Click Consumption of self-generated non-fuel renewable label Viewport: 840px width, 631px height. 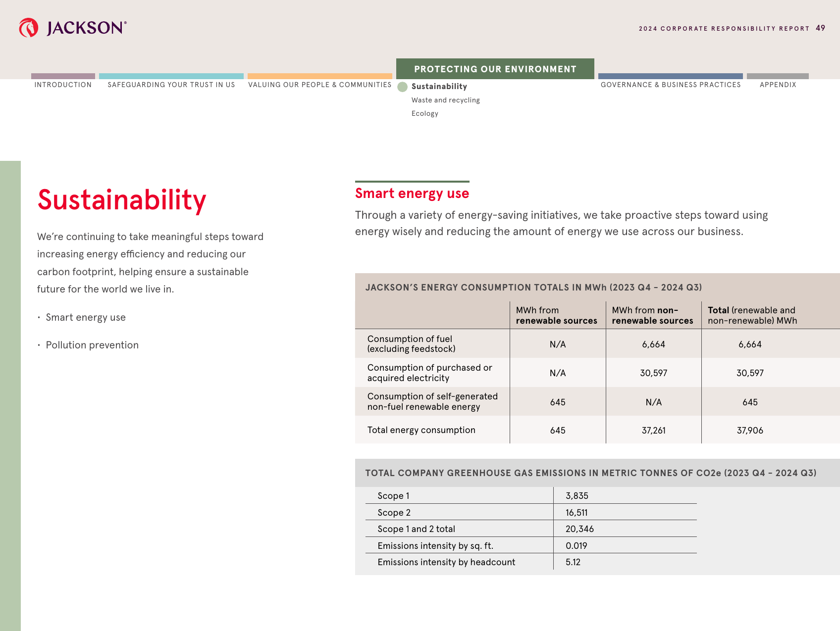coord(432,401)
